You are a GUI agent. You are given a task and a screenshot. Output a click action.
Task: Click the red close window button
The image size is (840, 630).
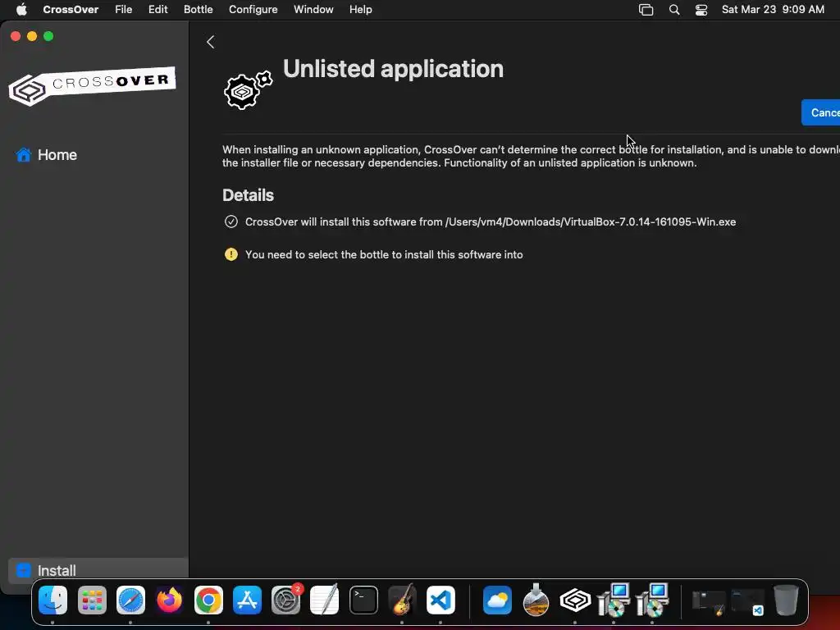pos(16,36)
